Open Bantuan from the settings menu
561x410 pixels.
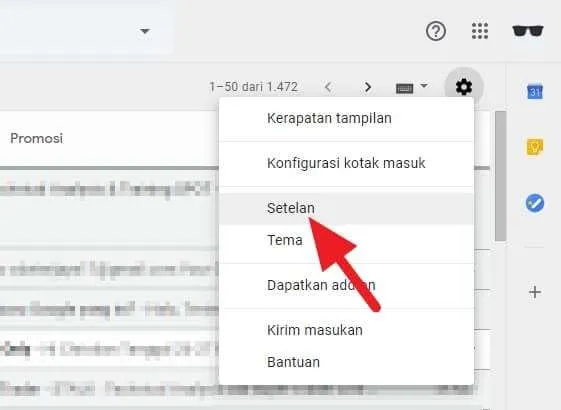[x=346, y=362]
